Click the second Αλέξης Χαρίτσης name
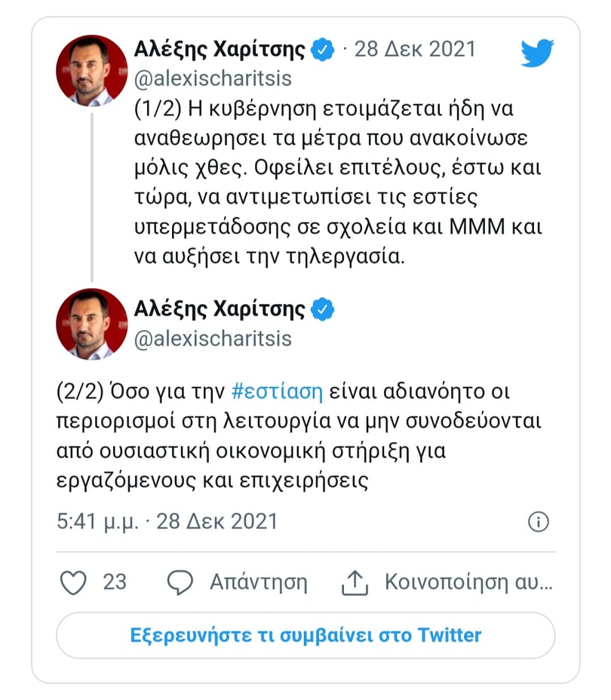611x700 pixels. tap(220, 309)
